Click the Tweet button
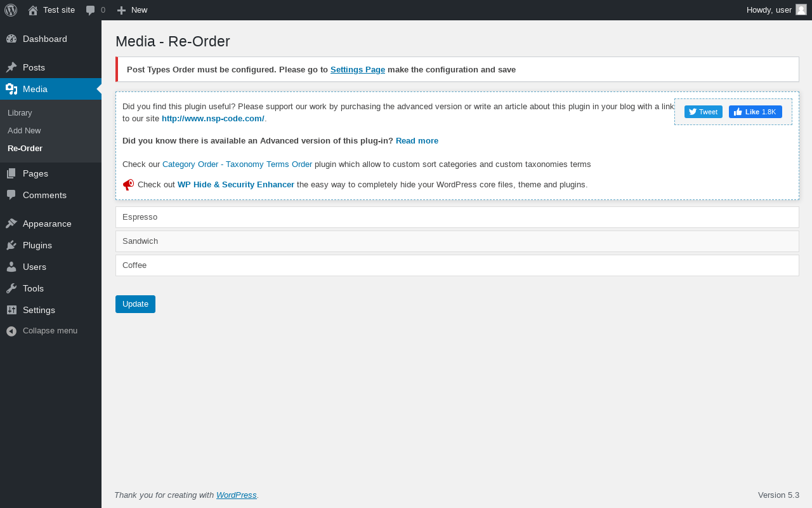Viewport: 812px width, 508px height. [704, 112]
